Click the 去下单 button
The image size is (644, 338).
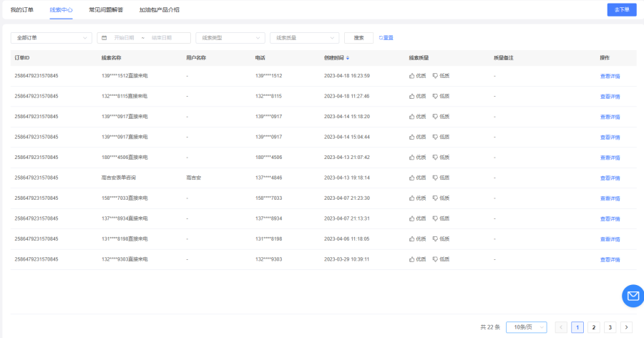pos(621,9)
